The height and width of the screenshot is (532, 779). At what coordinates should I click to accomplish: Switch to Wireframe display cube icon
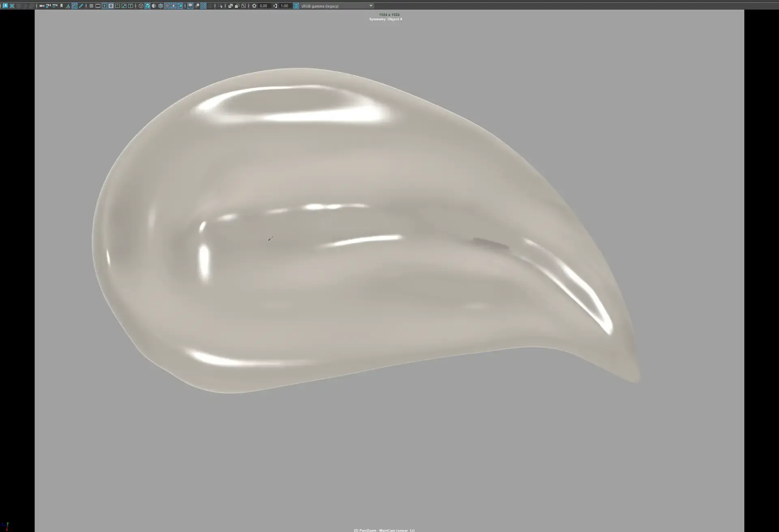point(141,6)
